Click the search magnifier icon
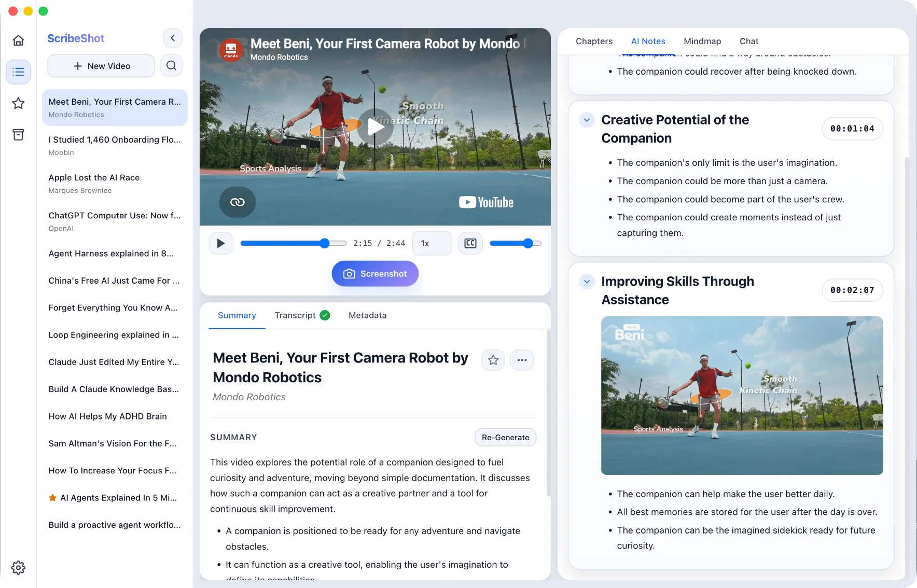 point(171,66)
